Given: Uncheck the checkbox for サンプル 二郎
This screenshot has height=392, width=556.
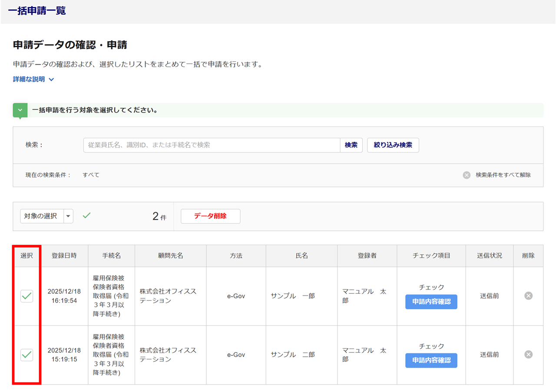Looking at the screenshot, I should [27, 355].
